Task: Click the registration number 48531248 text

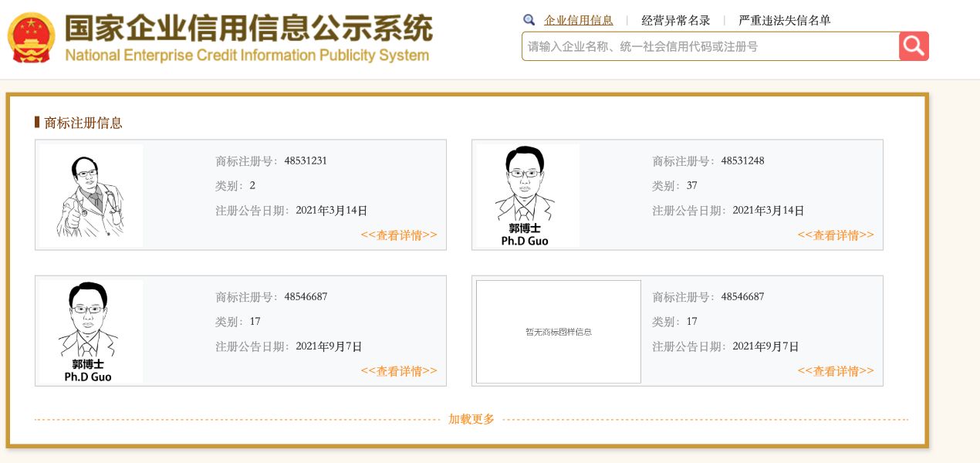Action: pyautogui.click(x=742, y=161)
